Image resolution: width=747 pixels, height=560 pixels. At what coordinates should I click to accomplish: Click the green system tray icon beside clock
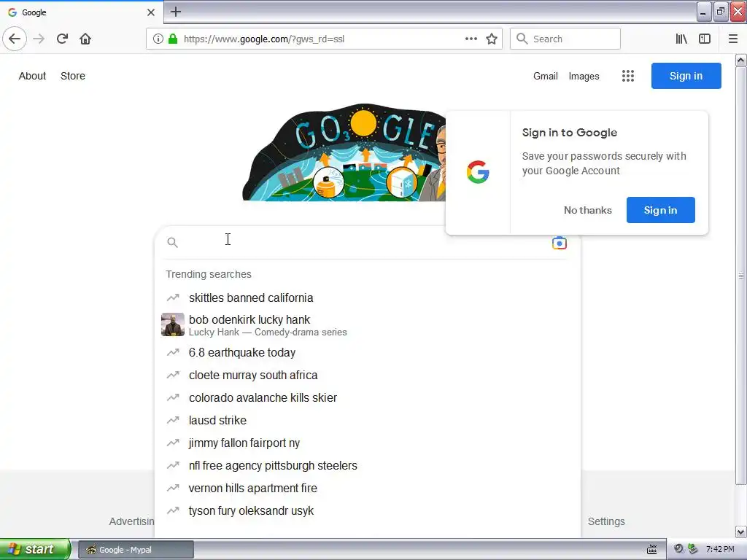(693, 549)
